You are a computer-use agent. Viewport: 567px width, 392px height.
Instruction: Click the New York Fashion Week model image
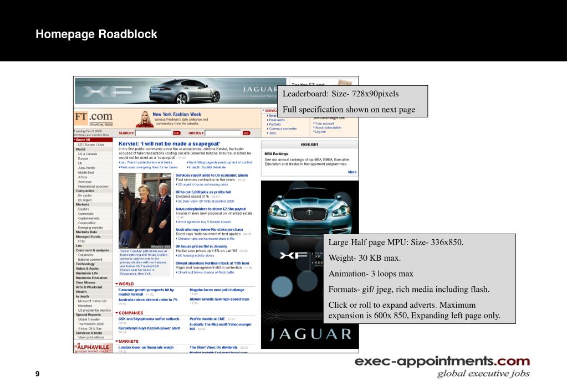[x=145, y=119]
